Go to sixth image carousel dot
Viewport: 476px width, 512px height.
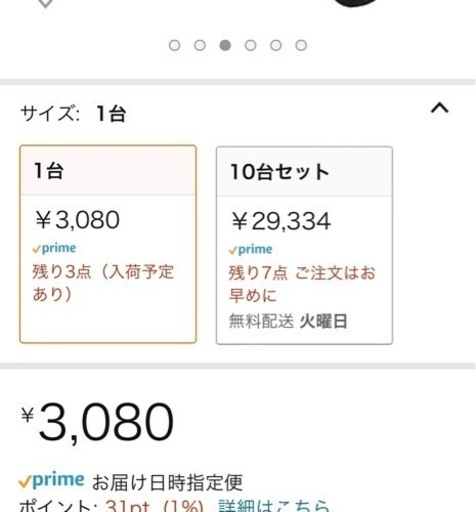pos(301,45)
